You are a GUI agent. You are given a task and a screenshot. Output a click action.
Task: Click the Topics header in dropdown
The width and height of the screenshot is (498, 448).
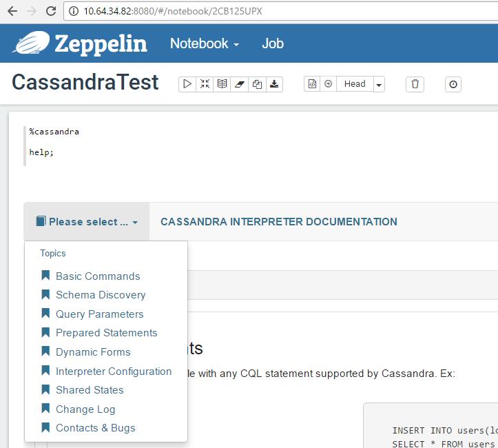pos(53,253)
